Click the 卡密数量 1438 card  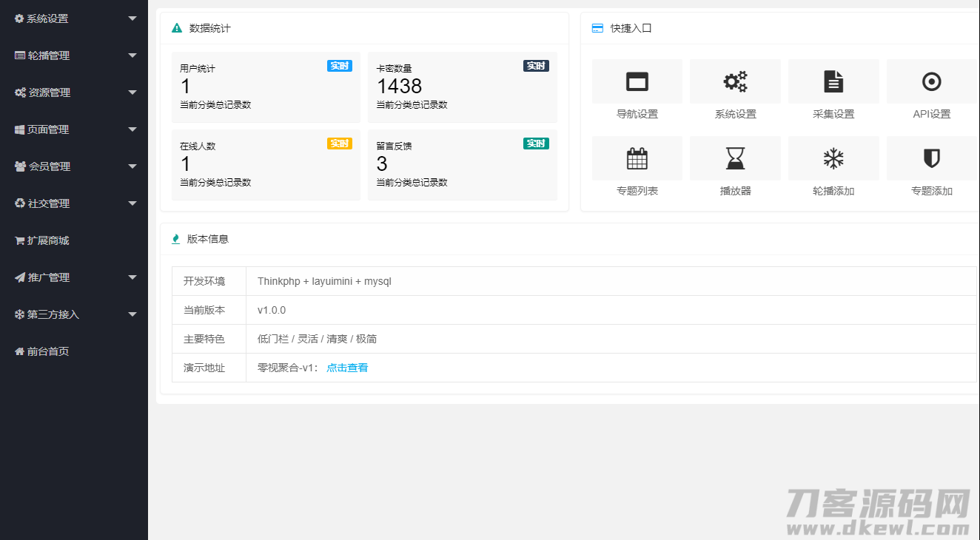coord(462,87)
